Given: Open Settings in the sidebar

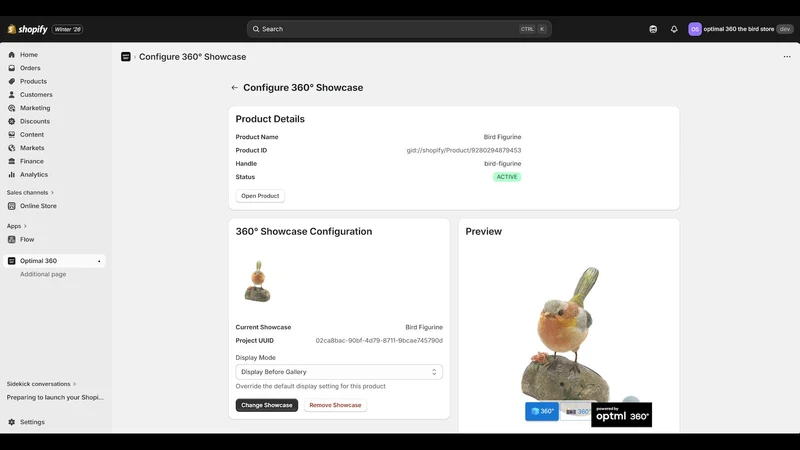Looking at the screenshot, I should point(32,422).
